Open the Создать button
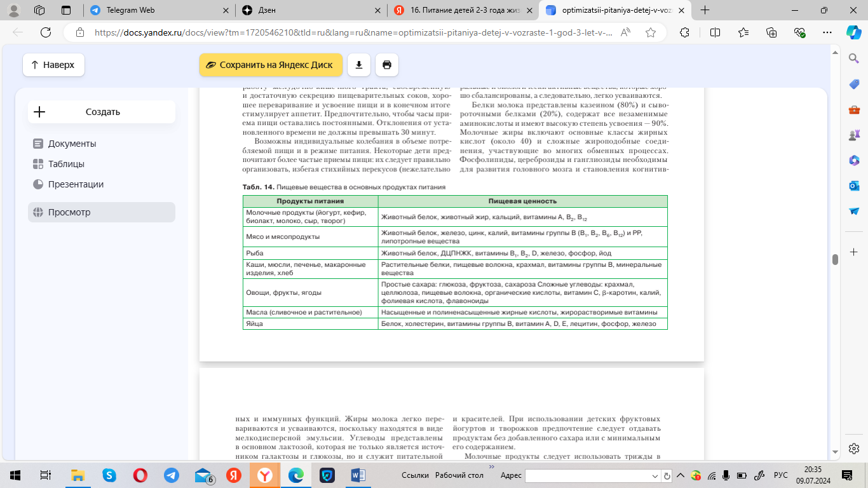This screenshot has height=488, width=868. [102, 112]
